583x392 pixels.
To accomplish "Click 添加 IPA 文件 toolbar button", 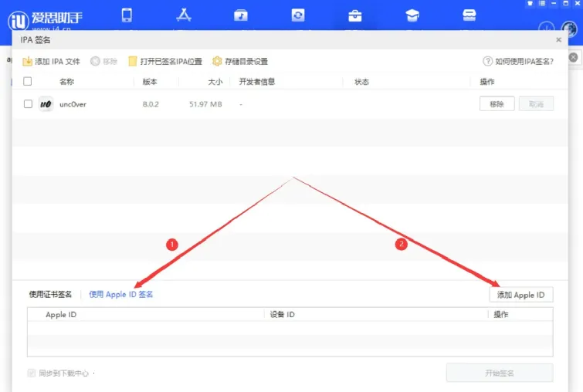I will click(x=51, y=61).
